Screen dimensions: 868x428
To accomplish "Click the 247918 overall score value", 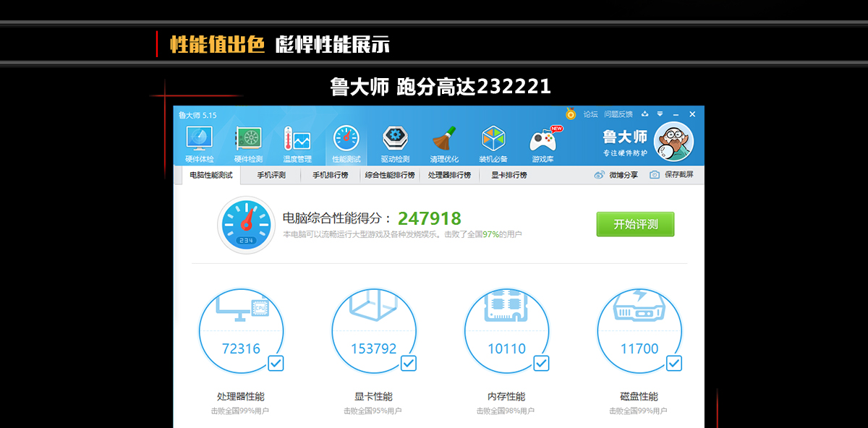I will click(x=430, y=218).
